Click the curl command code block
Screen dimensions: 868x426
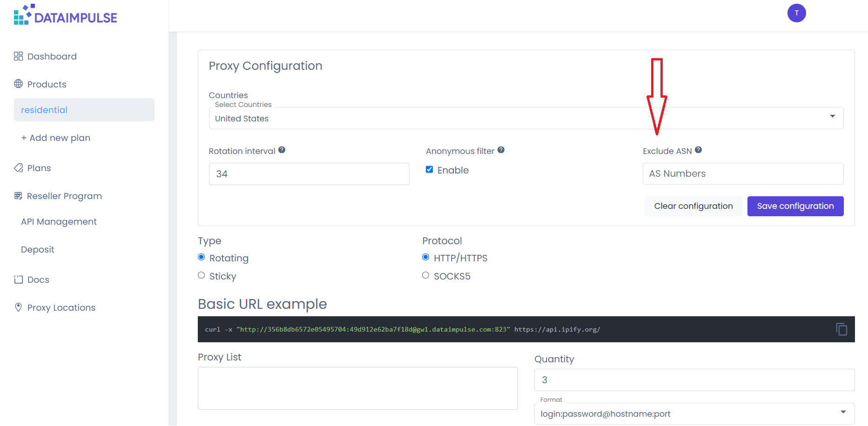pos(526,329)
